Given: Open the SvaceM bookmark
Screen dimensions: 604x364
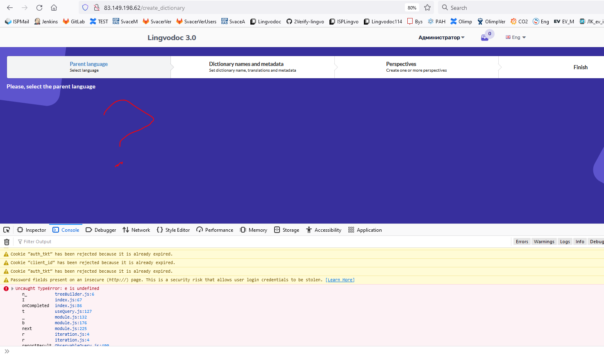Looking at the screenshot, I should coord(125,22).
